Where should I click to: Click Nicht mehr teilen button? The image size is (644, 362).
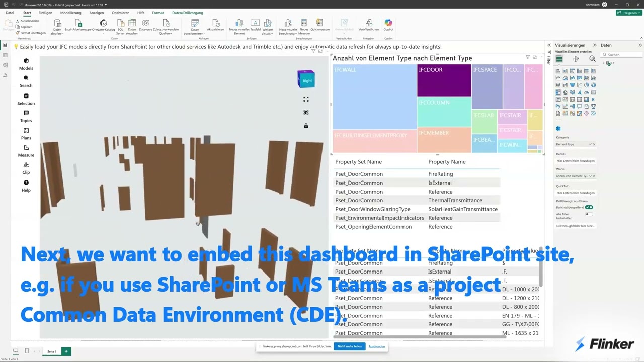[349, 346]
